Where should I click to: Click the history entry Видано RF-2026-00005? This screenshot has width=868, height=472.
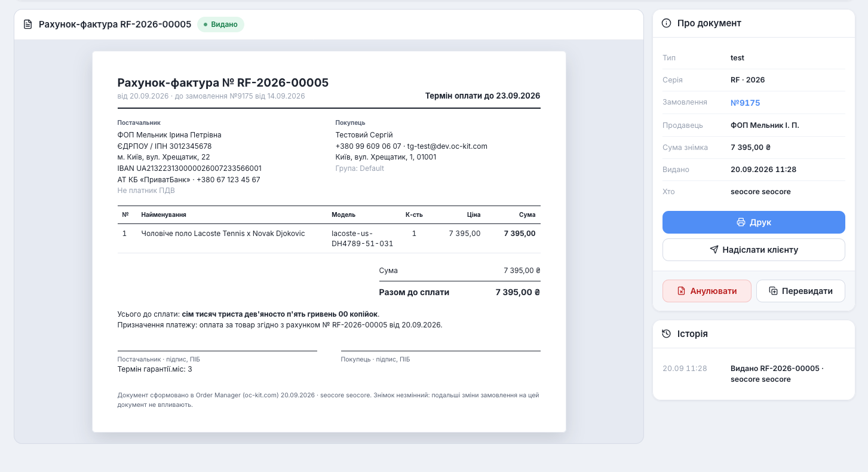[777, 374]
